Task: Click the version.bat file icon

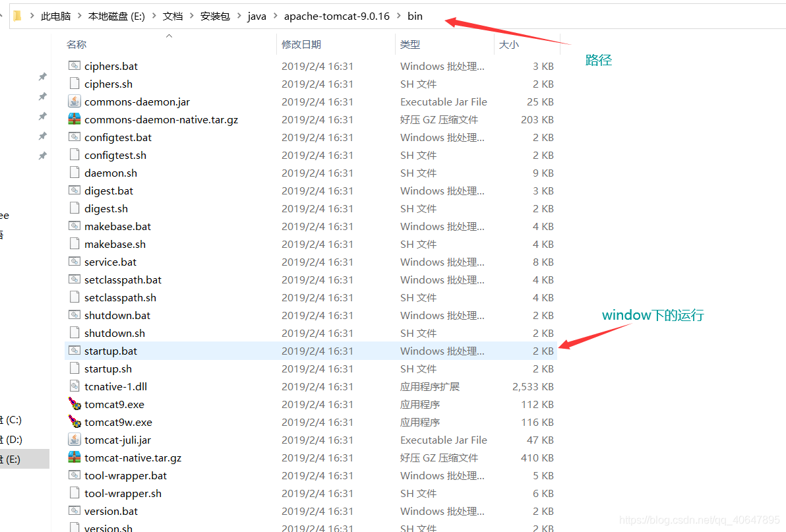Action: click(75, 510)
